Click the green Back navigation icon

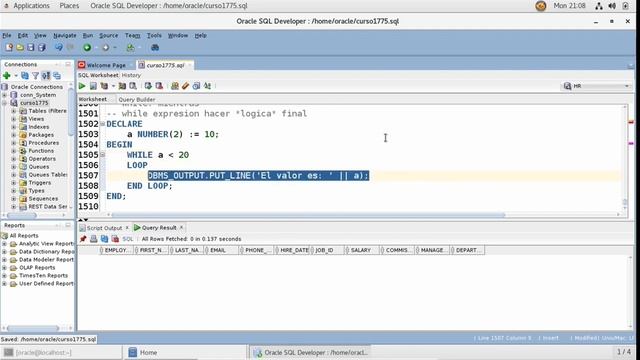pos(87,47)
